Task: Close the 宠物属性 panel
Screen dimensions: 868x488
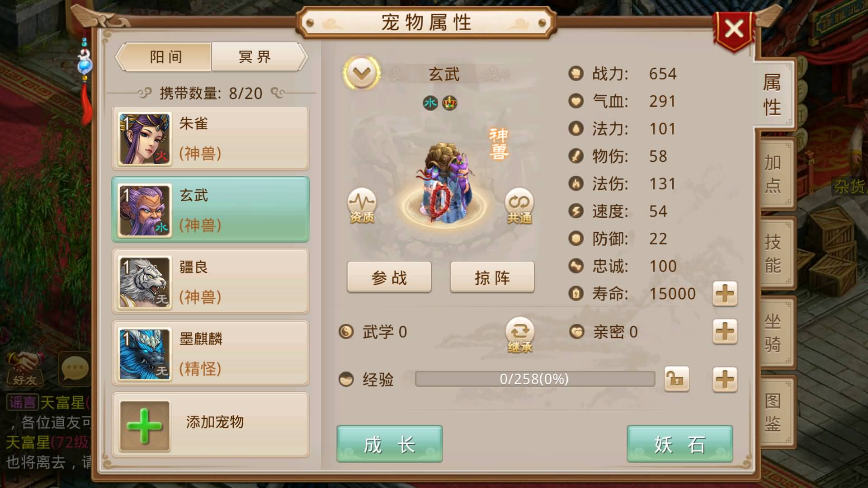Action: (x=733, y=29)
